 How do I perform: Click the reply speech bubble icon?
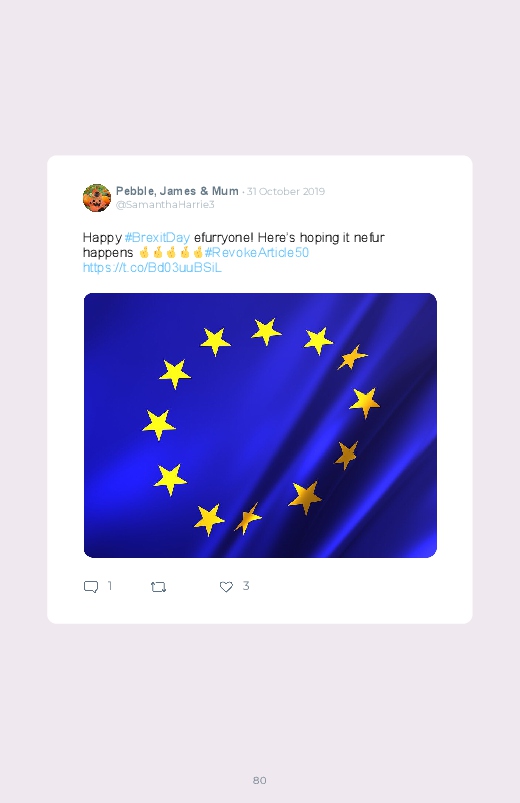point(91,587)
